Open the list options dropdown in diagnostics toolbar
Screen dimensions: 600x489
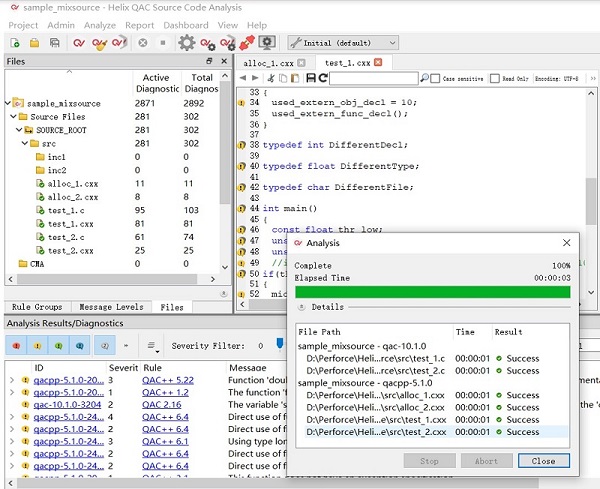click(153, 346)
